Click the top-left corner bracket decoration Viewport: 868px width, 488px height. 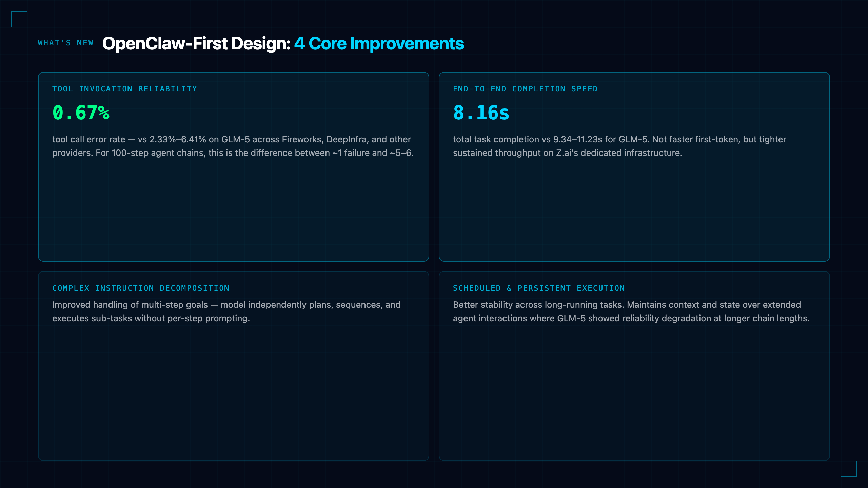point(19,19)
